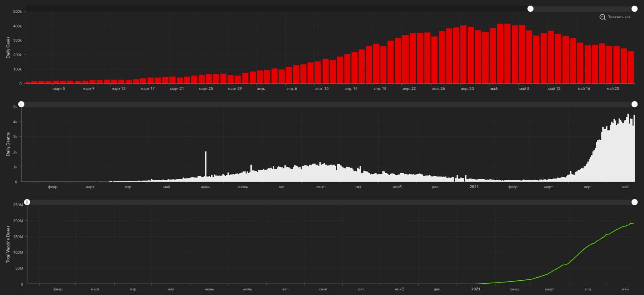This screenshot has width=644, height=295.
Task: Click the 'март 5' date label
Action: (59, 89)
